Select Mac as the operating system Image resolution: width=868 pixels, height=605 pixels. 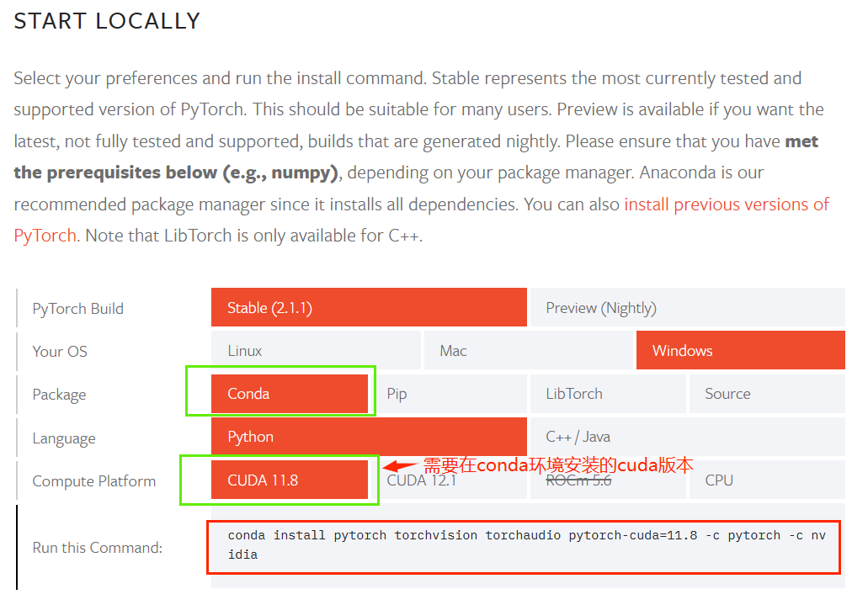click(528, 350)
